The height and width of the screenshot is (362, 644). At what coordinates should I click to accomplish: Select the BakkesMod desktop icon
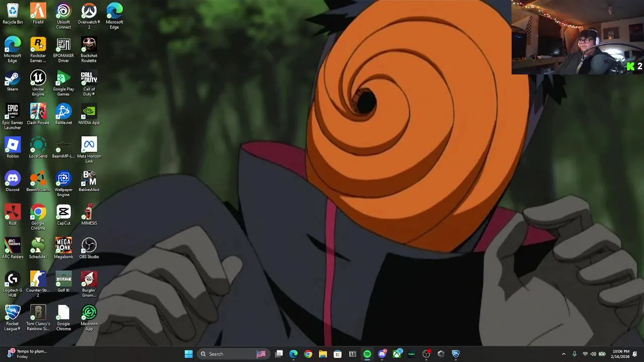point(89,182)
